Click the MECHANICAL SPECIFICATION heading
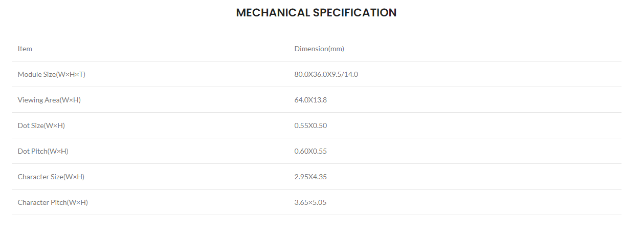This screenshot has height=231, width=644. pos(316,13)
